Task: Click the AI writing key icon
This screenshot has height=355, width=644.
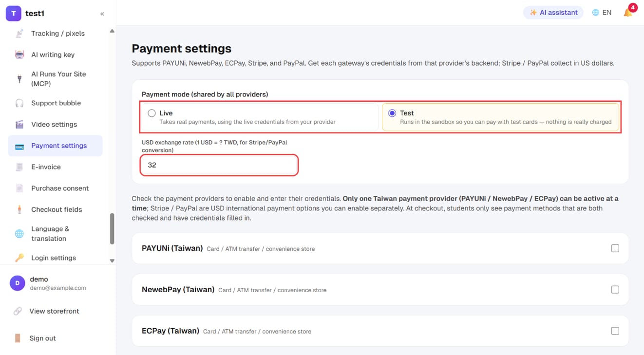Action: (19, 55)
